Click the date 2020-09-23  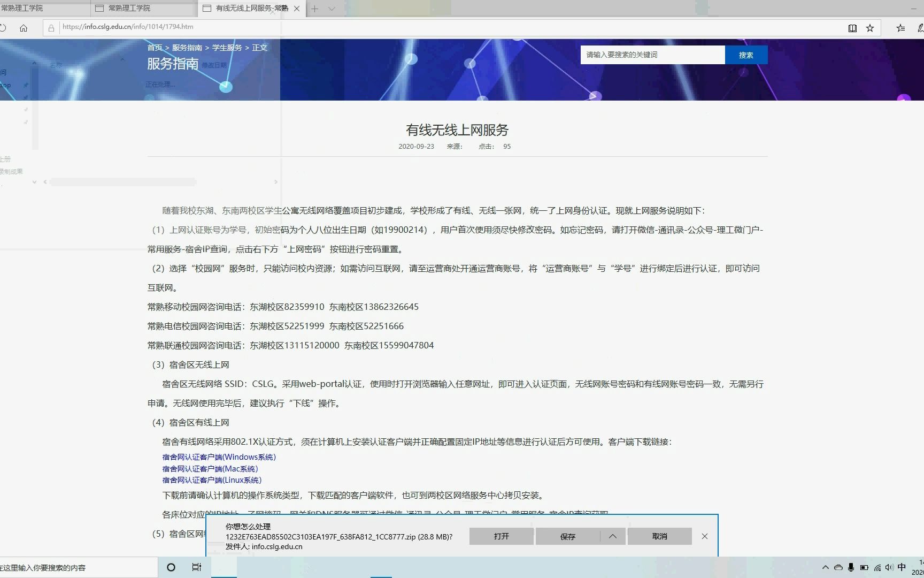pyautogui.click(x=416, y=146)
